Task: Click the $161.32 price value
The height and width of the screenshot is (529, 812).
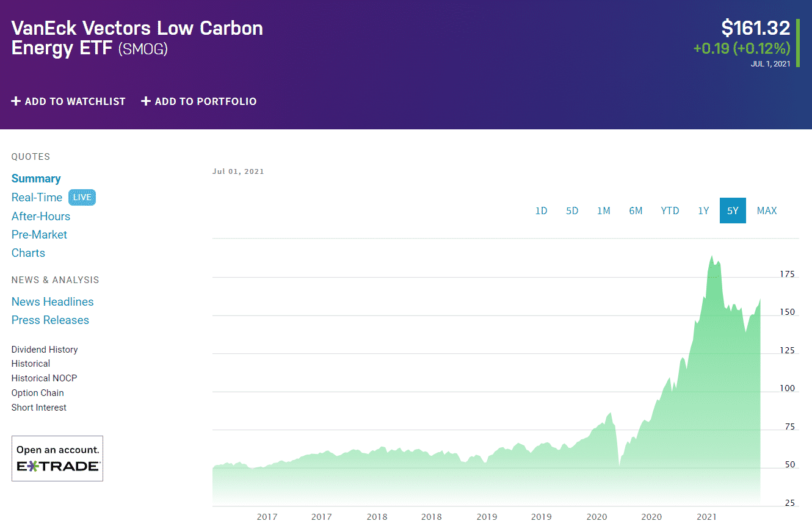Action: (755, 28)
